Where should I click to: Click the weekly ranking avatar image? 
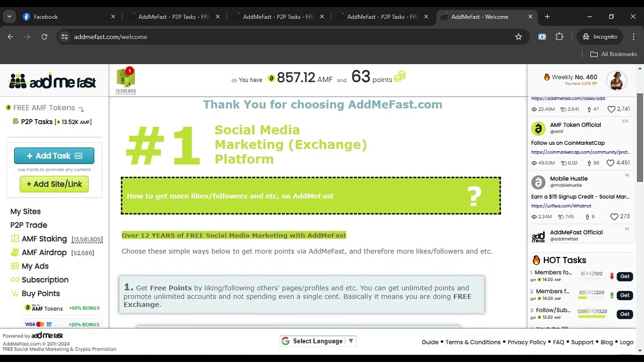617,80
